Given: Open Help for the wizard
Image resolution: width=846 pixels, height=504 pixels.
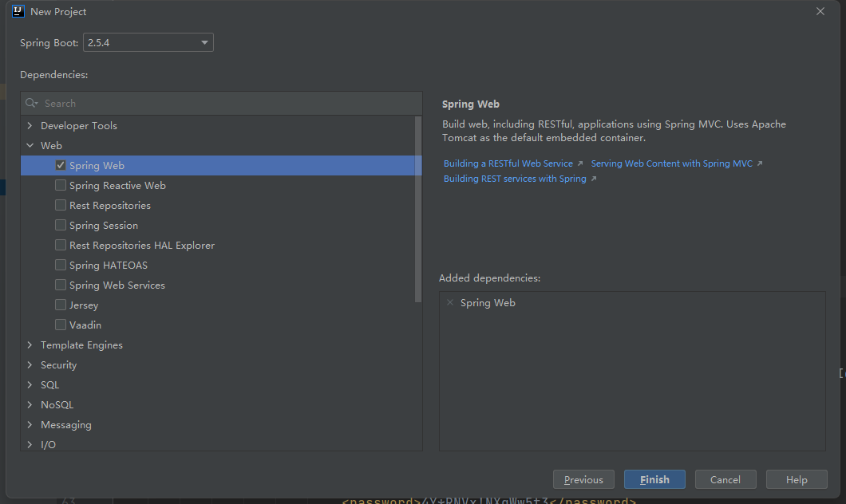Looking at the screenshot, I should 797,479.
